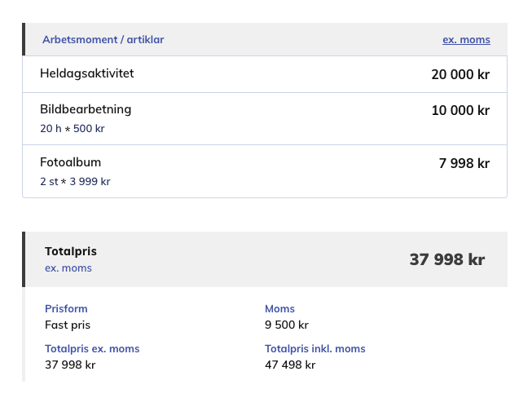532x398 pixels.
Task: Click the 7 998 kr amount
Action: 464,163
